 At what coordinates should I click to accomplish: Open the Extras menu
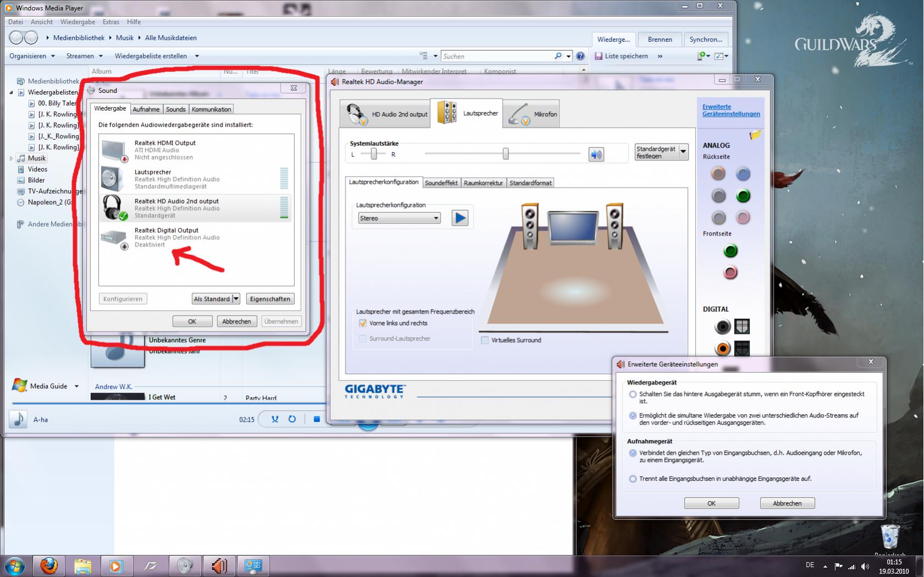point(111,22)
